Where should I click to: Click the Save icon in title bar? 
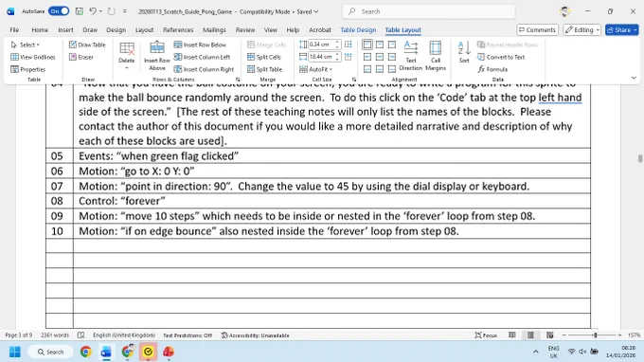[x=80, y=11]
